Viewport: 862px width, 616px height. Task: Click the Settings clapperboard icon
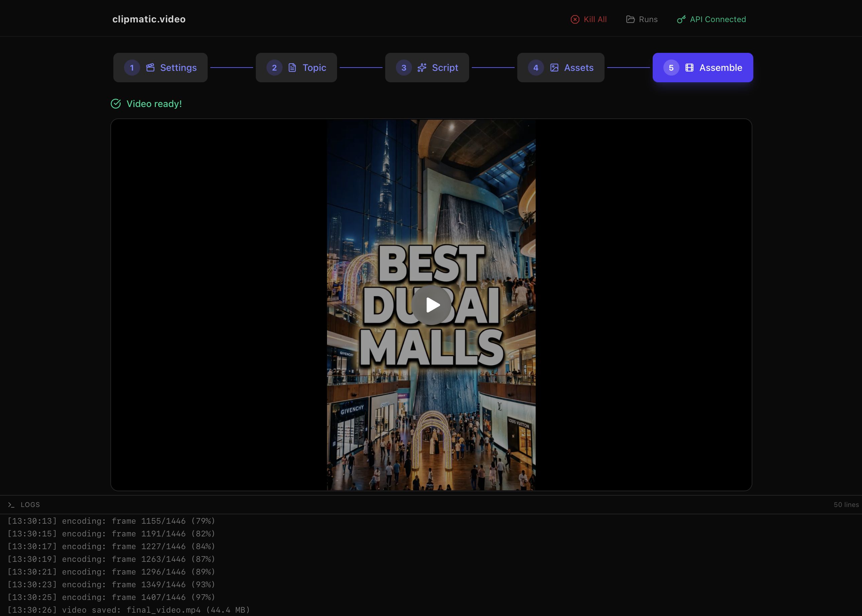pos(150,68)
